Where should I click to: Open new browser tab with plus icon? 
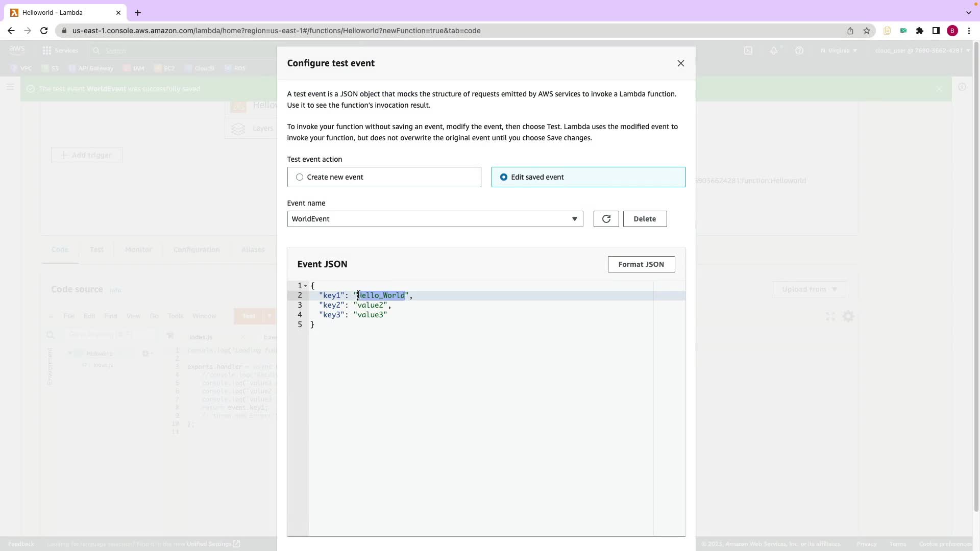pyautogui.click(x=137, y=13)
